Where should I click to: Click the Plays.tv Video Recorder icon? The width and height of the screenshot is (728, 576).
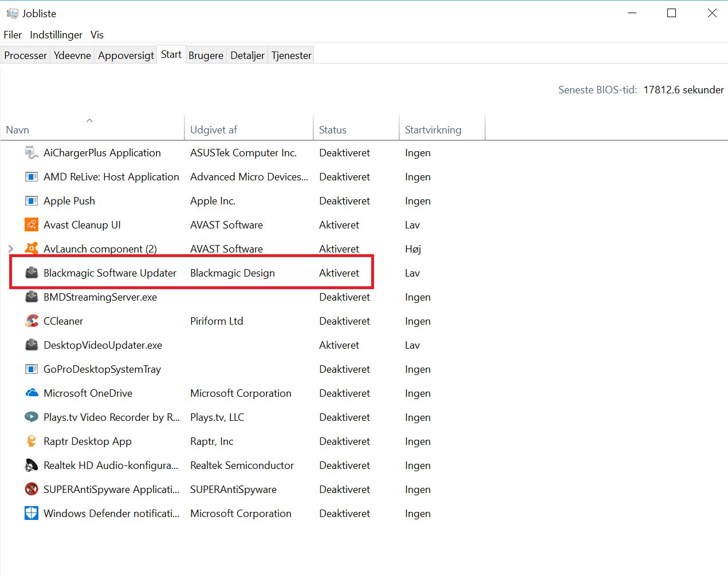click(x=32, y=417)
